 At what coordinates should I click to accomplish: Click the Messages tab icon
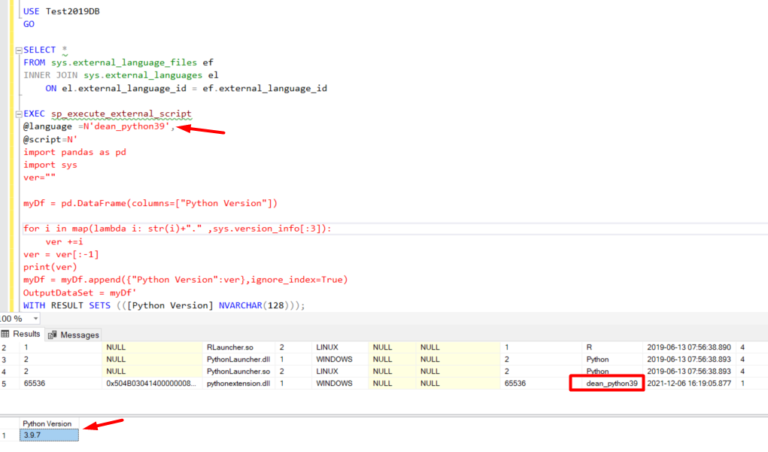[54, 334]
